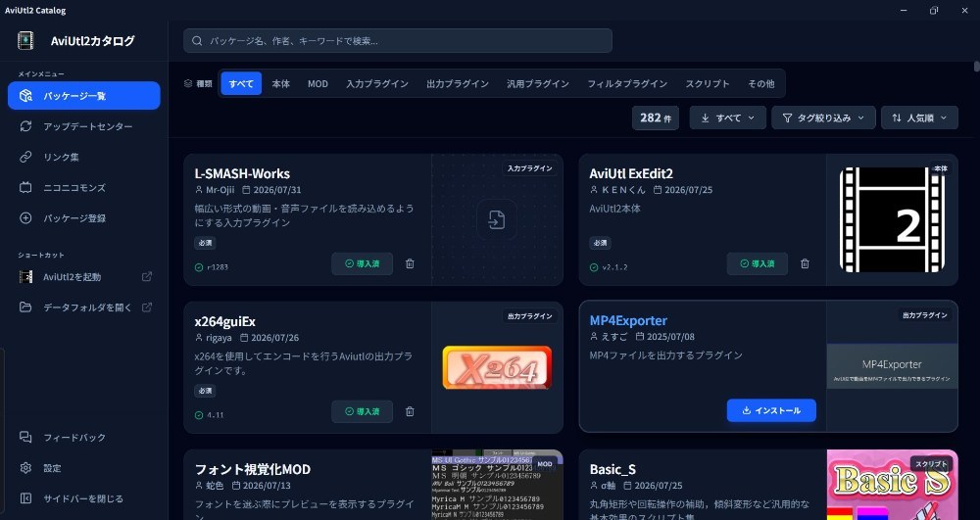The image size is (980, 520).
Task: Open the AviUtl ExEdit2 package title
Action: coord(630,173)
